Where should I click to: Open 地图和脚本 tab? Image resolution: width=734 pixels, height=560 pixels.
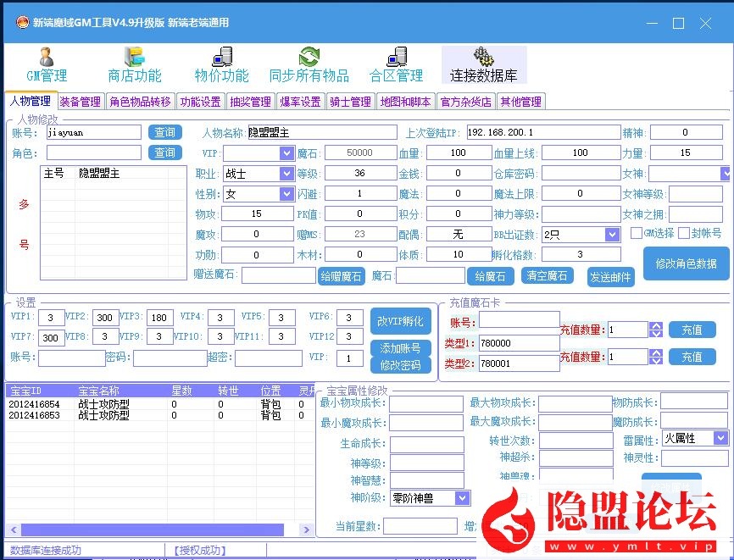[405, 102]
